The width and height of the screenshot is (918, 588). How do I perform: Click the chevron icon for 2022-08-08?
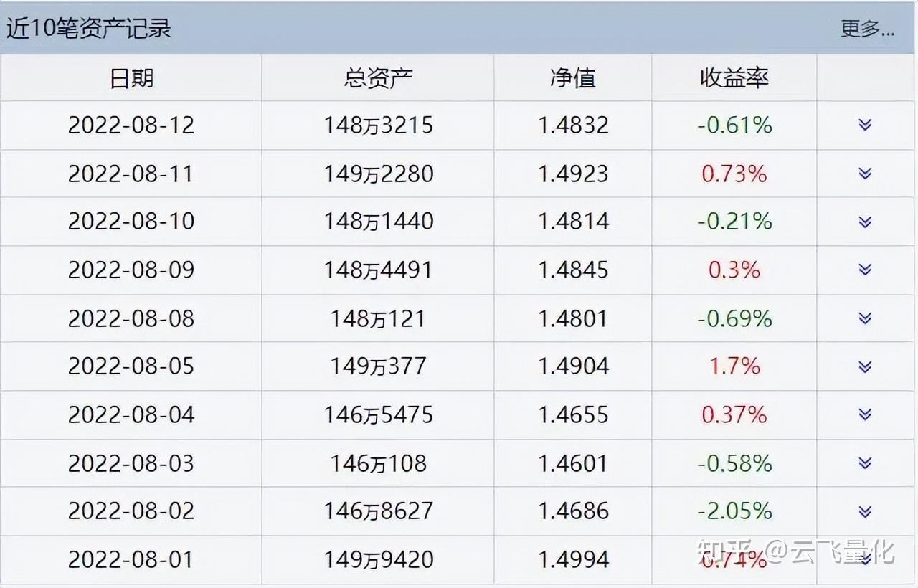[865, 318]
